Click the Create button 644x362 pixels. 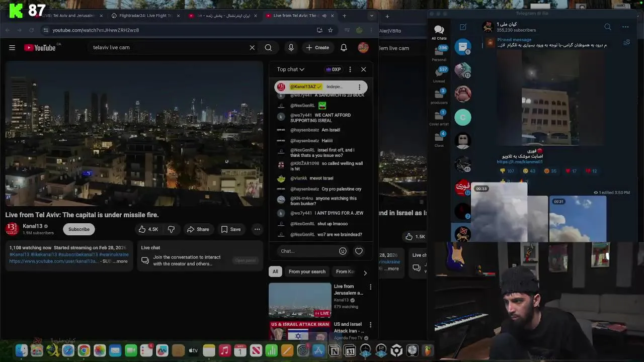tap(317, 48)
